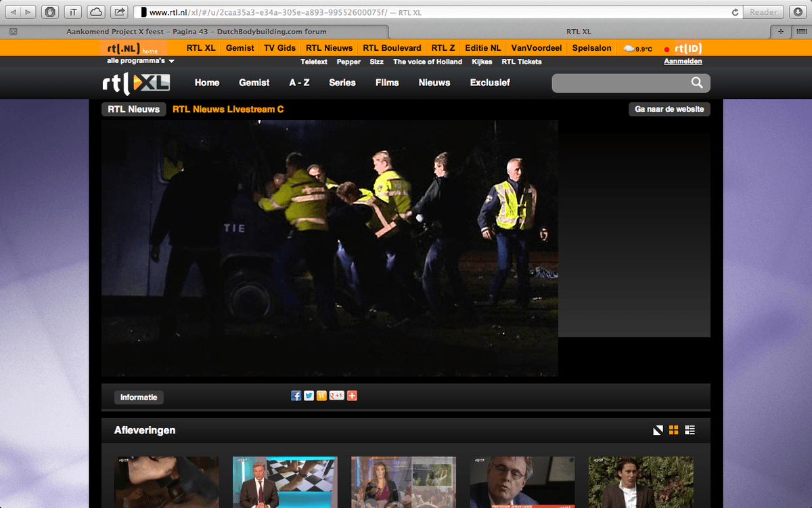
Task: Click the 'Ga naar de website' button
Action: pyautogui.click(x=669, y=109)
